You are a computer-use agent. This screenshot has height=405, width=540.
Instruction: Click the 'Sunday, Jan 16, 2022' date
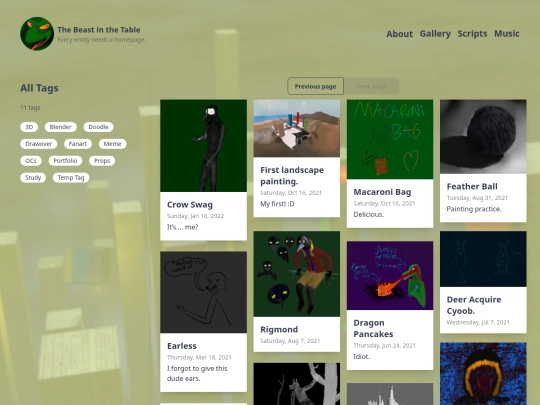point(195,216)
